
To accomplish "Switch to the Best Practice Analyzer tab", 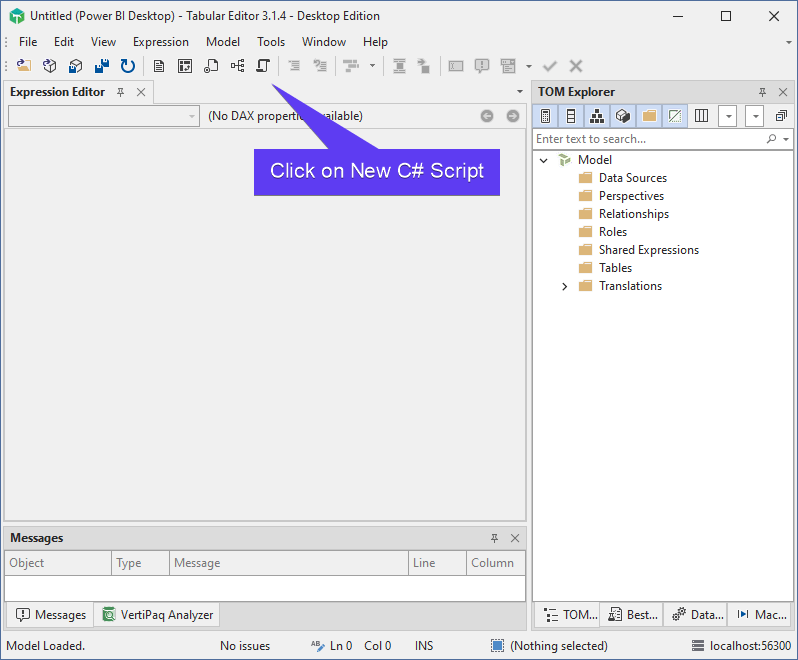I will (x=633, y=615).
